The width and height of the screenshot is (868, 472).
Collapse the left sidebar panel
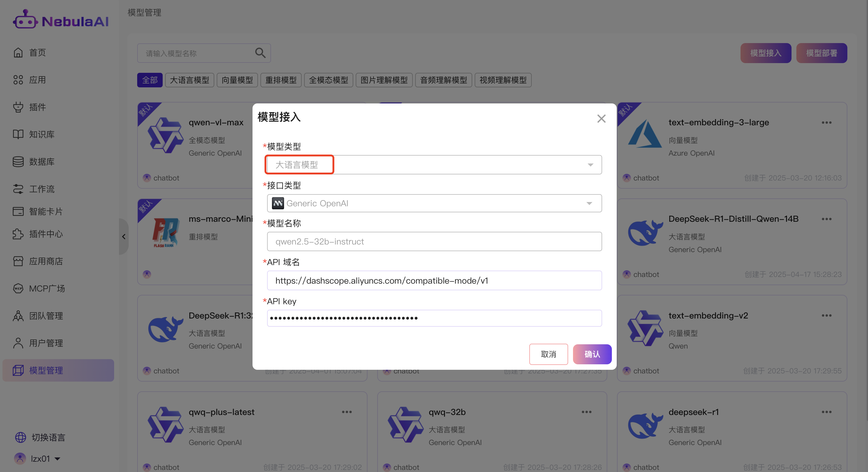pyautogui.click(x=124, y=237)
